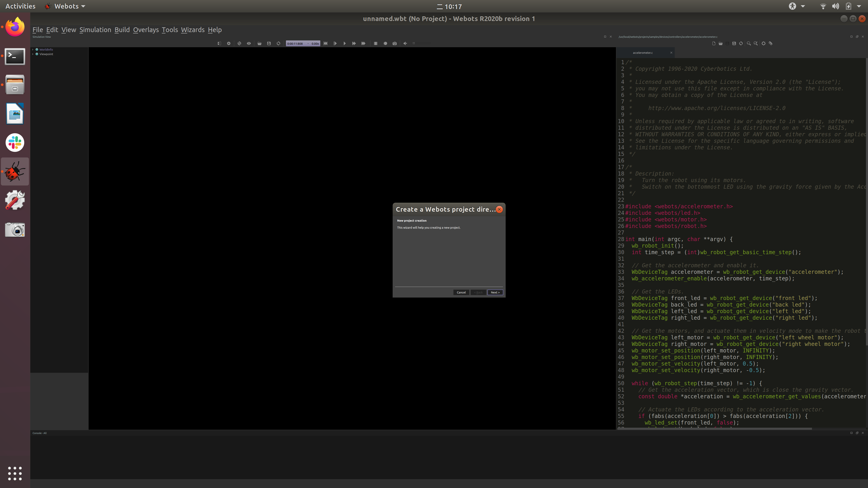Take a screenshot with the camera icon
868x488 pixels.
395,43
